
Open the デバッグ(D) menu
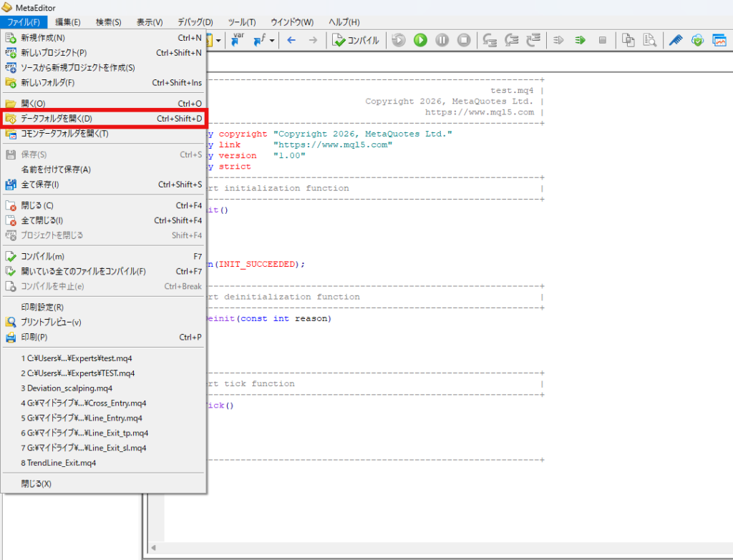point(195,22)
